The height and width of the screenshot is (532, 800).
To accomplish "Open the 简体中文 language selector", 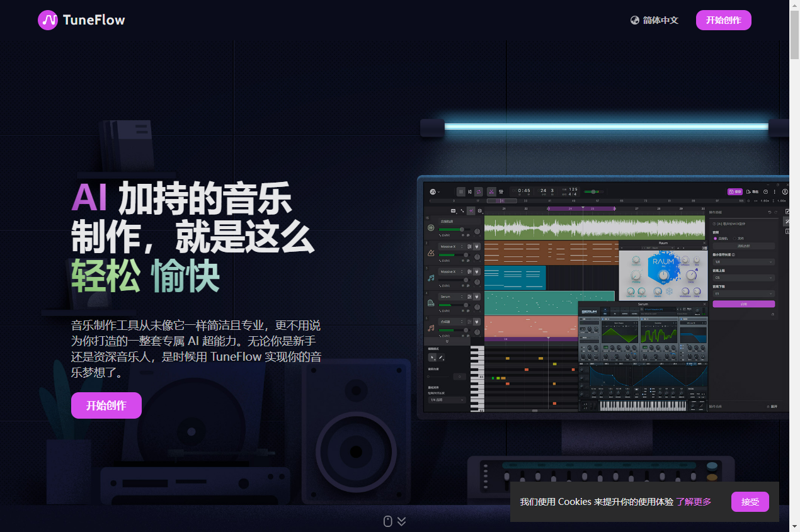I will point(654,20).
